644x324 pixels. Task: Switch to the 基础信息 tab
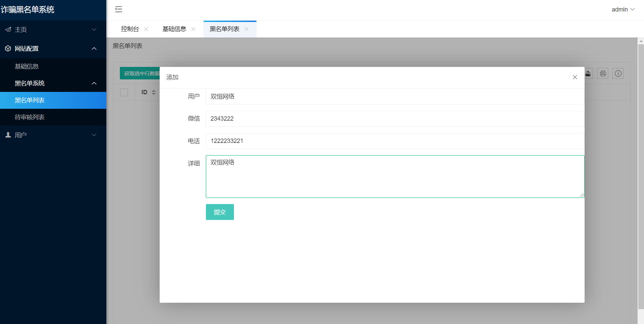click(x=174, y=29)
